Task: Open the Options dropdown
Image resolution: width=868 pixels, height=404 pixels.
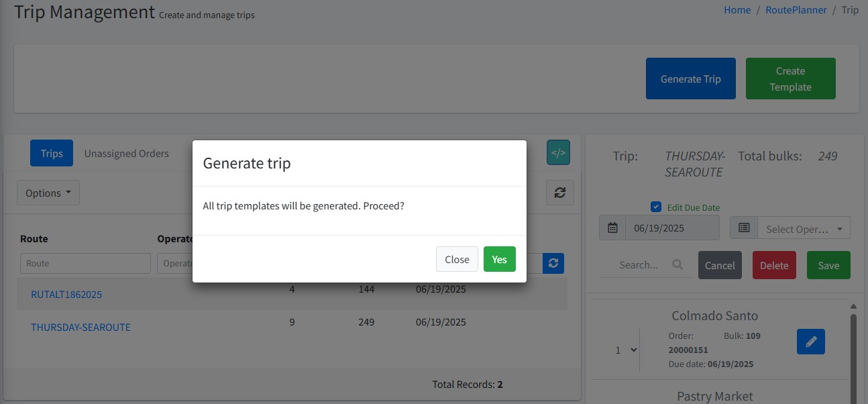Action: tap(48, 193)
